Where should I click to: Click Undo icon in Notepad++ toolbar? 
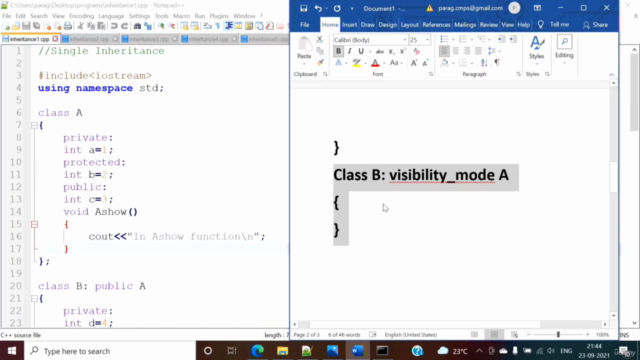114,27
